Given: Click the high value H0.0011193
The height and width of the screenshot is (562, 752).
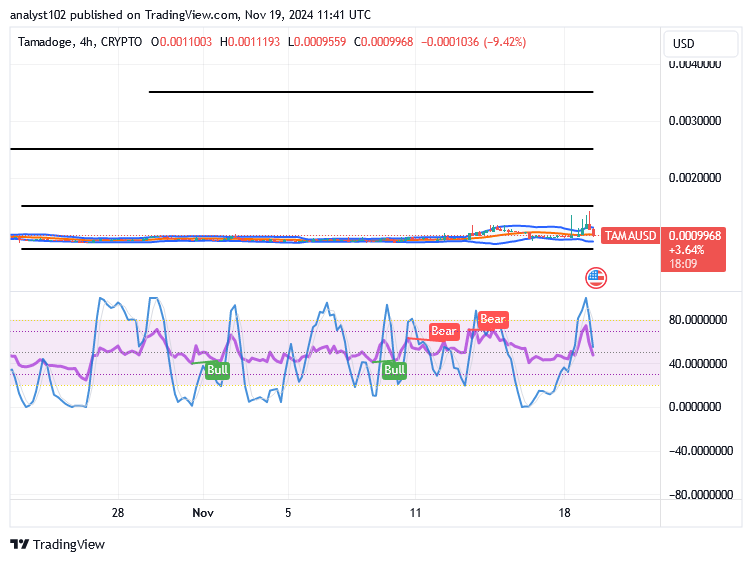Looking at the screenshot, I should point(250,42).
